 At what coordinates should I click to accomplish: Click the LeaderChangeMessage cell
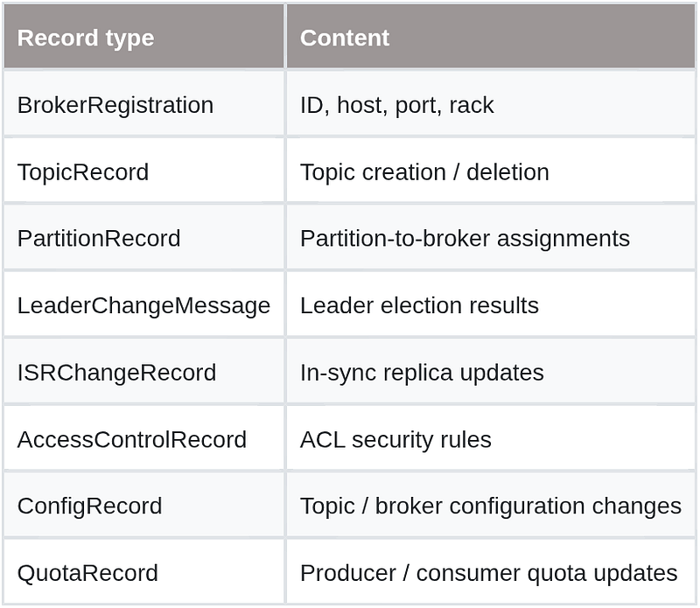click(143, 304)
